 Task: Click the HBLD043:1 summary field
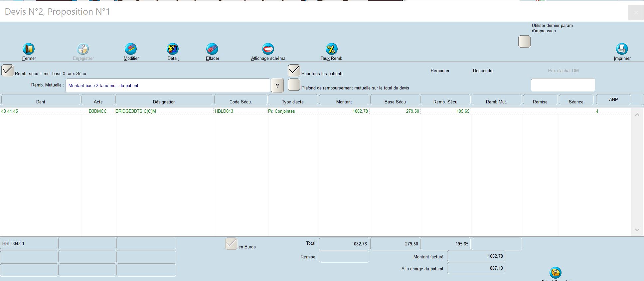(x=29, y=243)
